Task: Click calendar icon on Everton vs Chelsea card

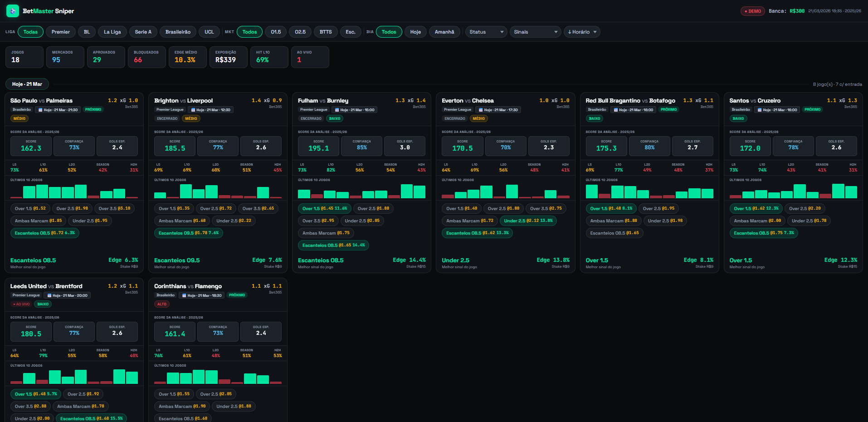Action: [481, 110]
